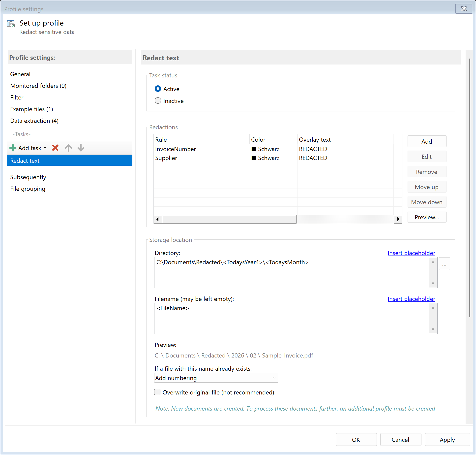Enable Overwrite original file checkbox
476x455 pixels.
click(x=157, y=392)
